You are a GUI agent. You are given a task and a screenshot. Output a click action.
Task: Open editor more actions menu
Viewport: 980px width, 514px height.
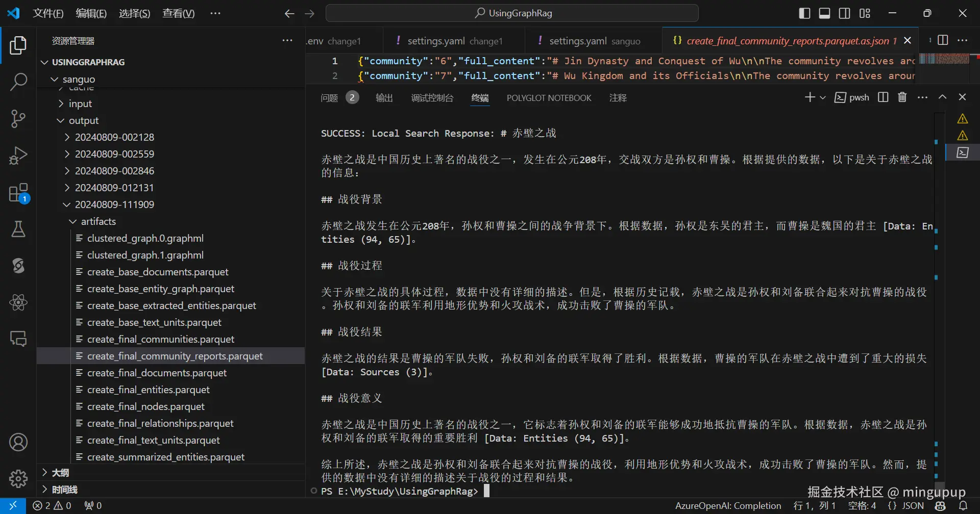click(963, 40)
